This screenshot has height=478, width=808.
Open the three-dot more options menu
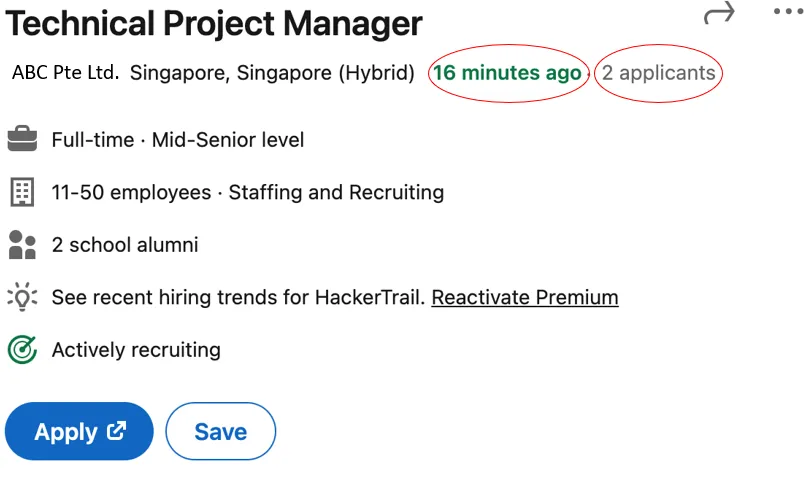(787, 12)
